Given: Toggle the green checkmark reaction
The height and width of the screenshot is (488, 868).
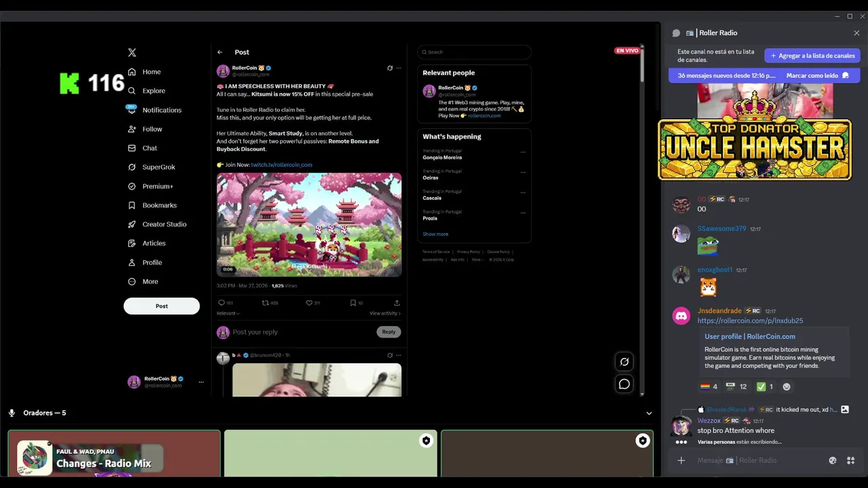Looking at the screenshot, I should [x=765, y=386].
